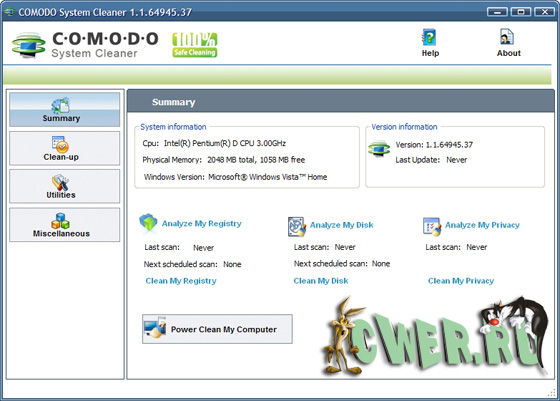Screen dimensions: 560x401
Task: Switch to the Summary tab label
Action: pyautogui.click(x=61, y=118)
